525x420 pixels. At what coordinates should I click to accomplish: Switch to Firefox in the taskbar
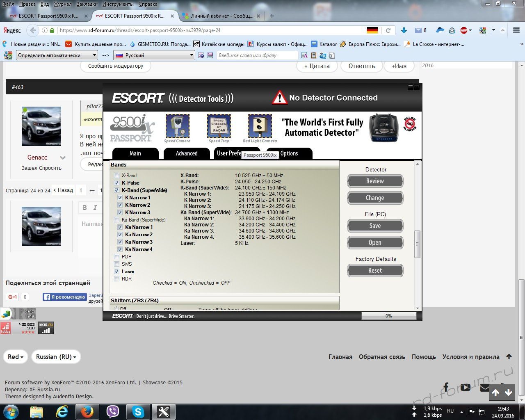[x=87, y=412]
